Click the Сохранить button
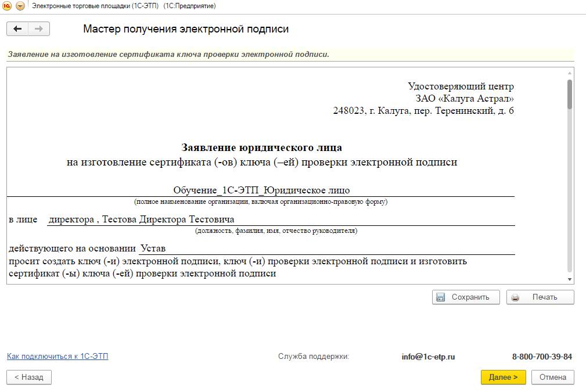586x392 pixels. pyautogui.click(x=466, y=297)
